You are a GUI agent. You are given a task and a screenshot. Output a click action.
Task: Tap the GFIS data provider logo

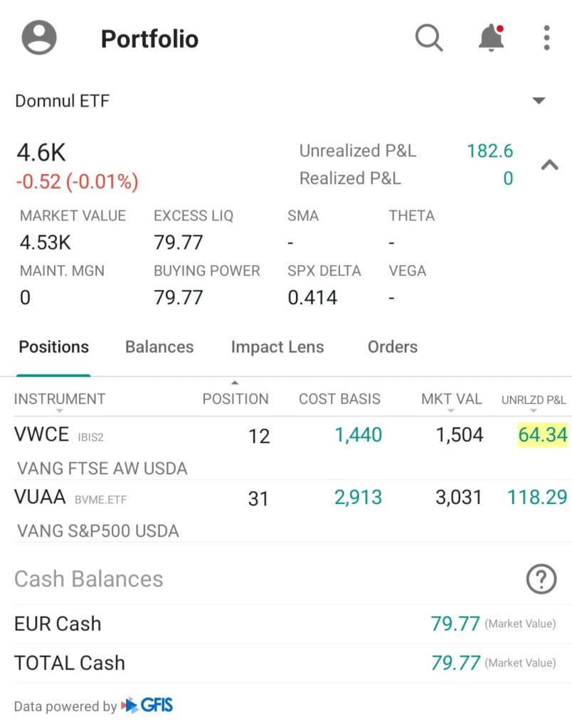click(147, 706)
